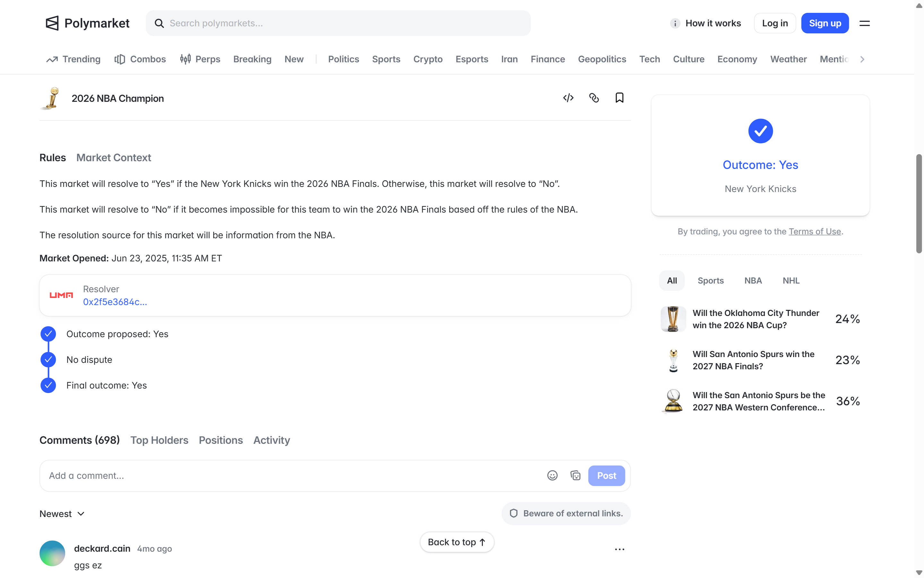The image size is (924, 578).
Task: Click the How it works info icon
Action: [x=675, y=23]
